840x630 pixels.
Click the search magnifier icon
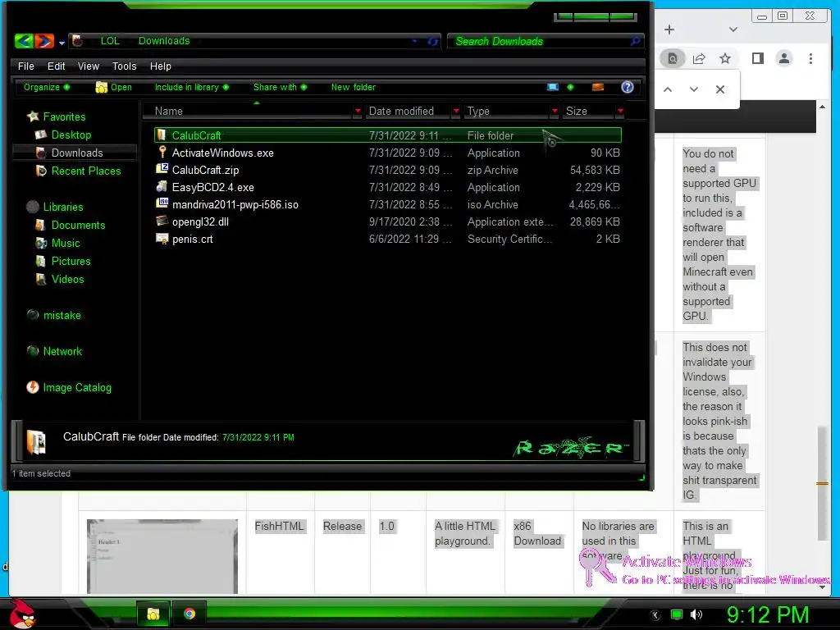(636, 41)
